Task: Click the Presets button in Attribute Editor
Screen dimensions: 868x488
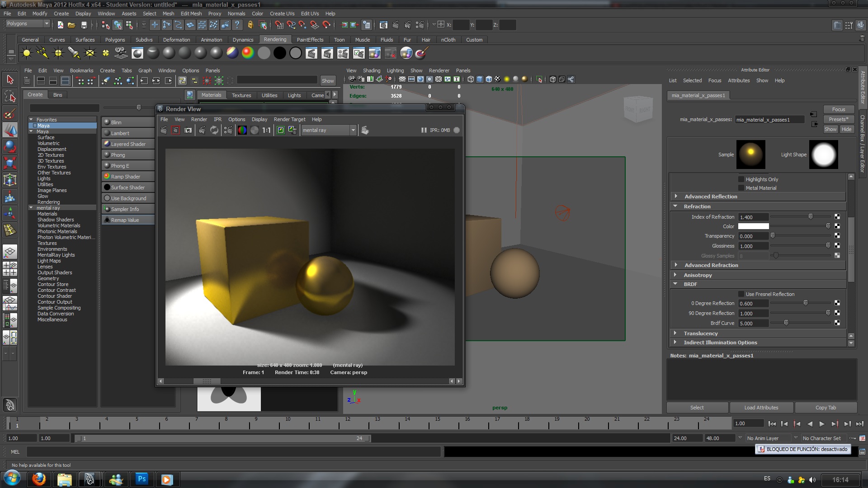Action: (838, 119)
